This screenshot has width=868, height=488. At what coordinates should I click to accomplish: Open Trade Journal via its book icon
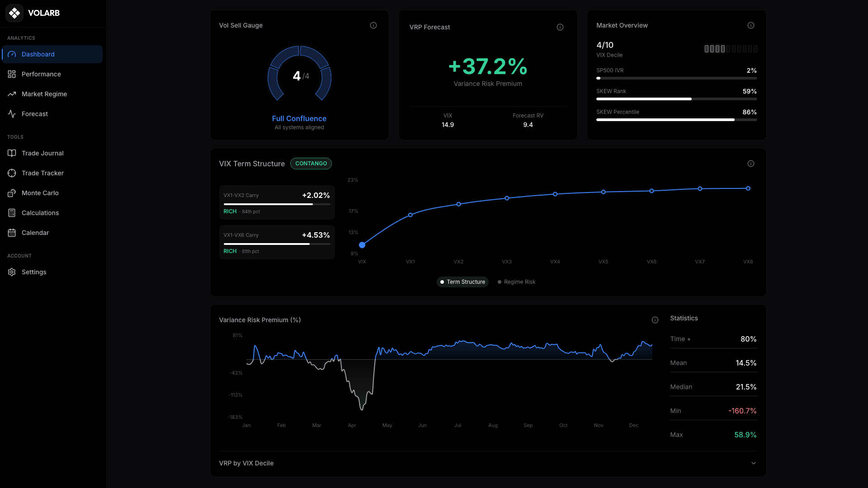12,153
